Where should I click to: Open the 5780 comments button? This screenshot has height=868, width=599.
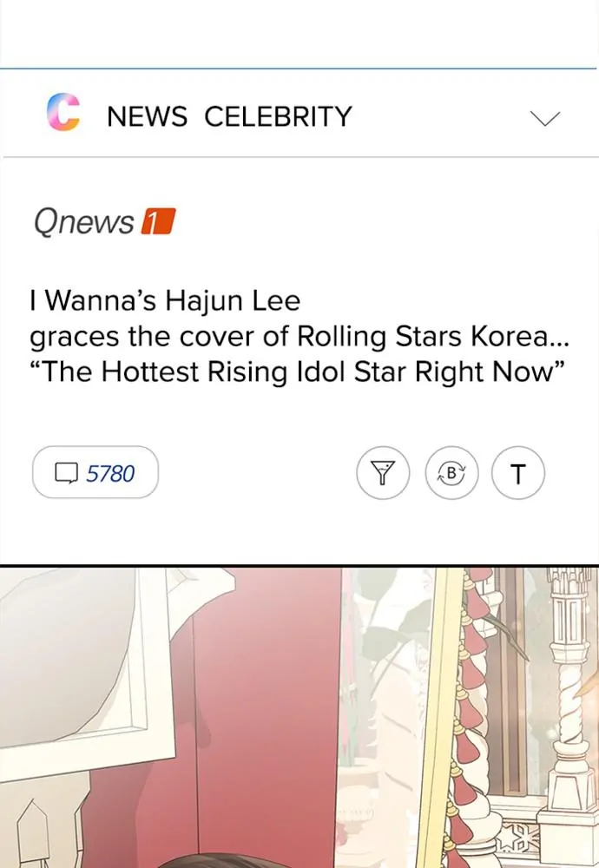(x=95, y=472)
